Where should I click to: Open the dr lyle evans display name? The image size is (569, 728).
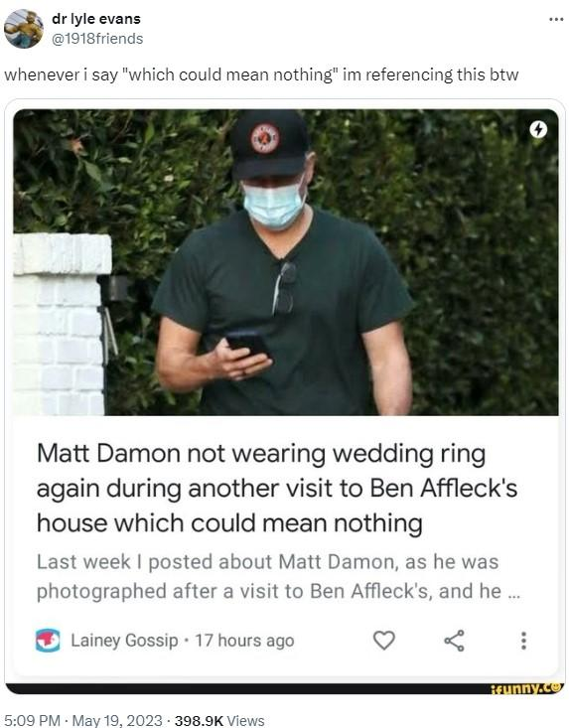coord(96,19)
